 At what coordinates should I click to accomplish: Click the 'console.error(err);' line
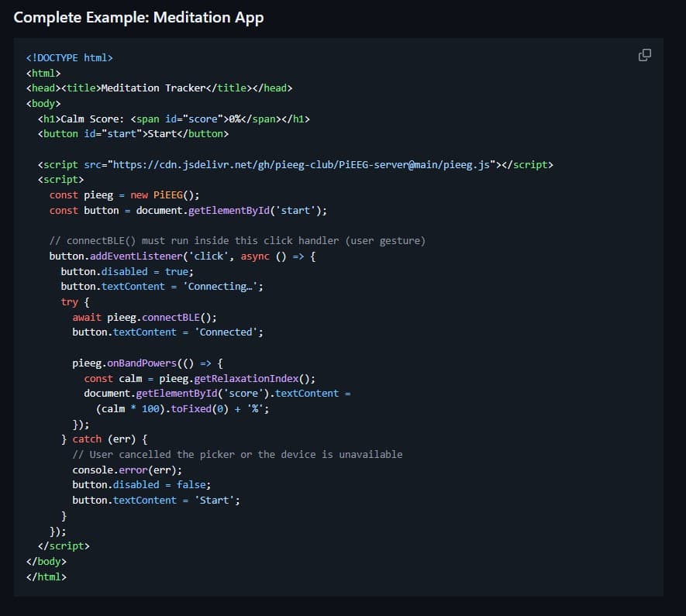pos(127,470)
